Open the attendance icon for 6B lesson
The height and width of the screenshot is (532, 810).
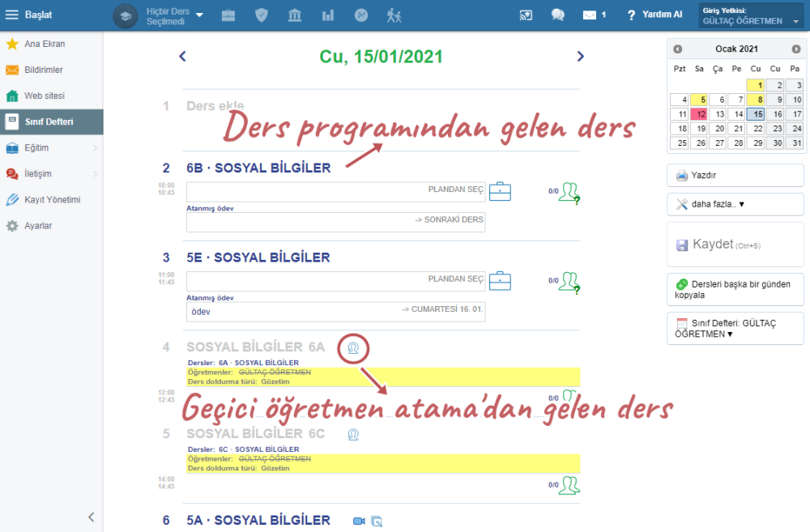569,193
